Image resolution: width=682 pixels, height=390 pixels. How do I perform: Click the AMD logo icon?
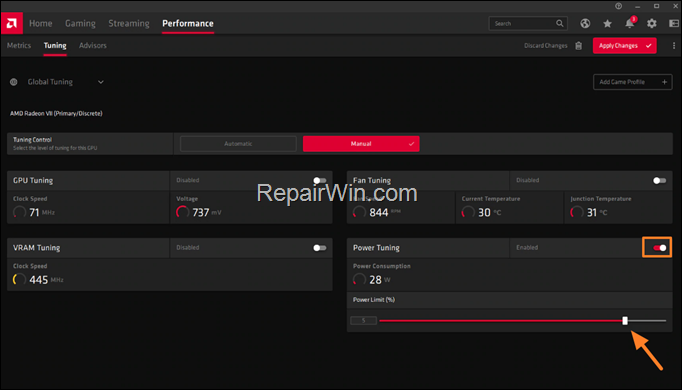click(12, 23)
